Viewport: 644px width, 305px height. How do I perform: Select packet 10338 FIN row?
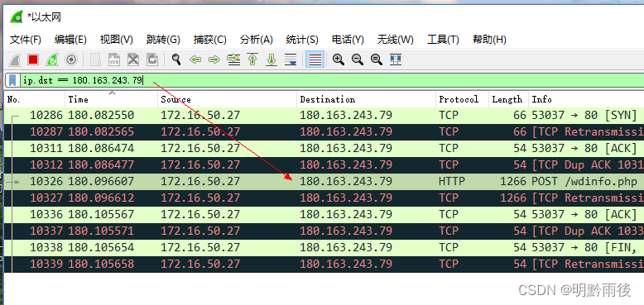pos(324,247)
